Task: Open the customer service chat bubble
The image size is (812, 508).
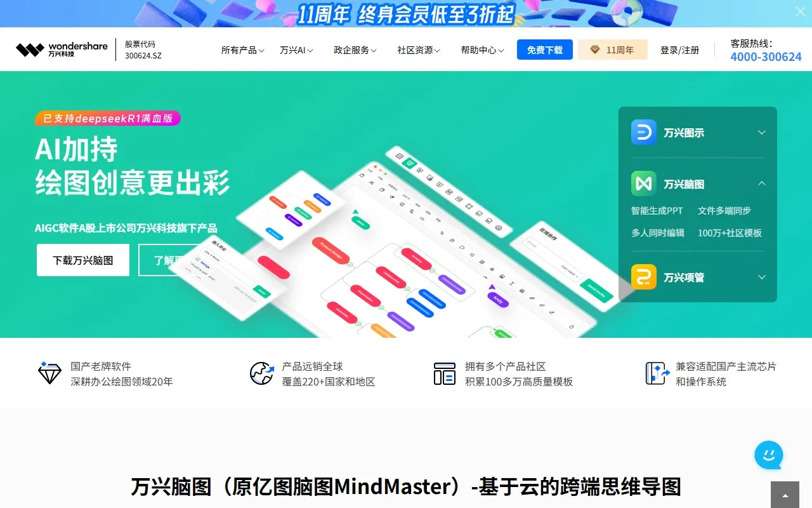Action: [768, 455]
